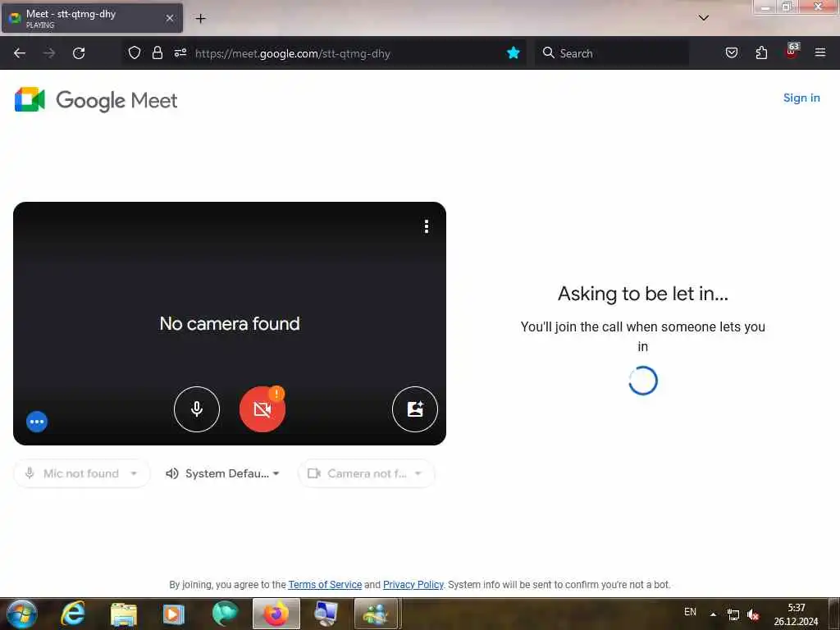Click the site security padlock icon
The image size is (840, 630).
[x=157, y=52]
